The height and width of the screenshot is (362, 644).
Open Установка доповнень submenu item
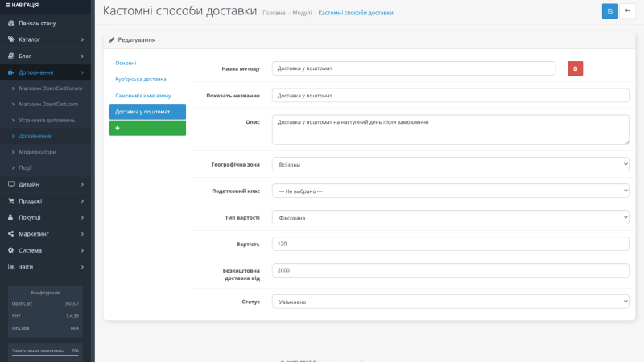coord(47,120)
